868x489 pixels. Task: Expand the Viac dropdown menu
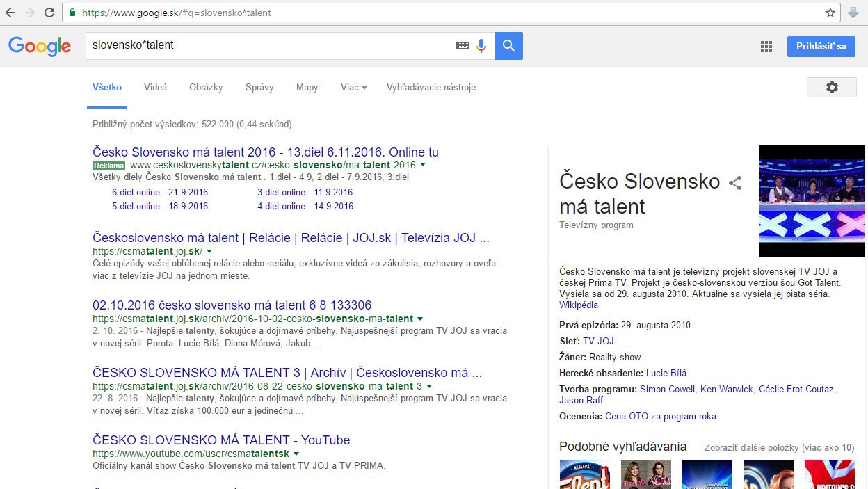point(353,88)
